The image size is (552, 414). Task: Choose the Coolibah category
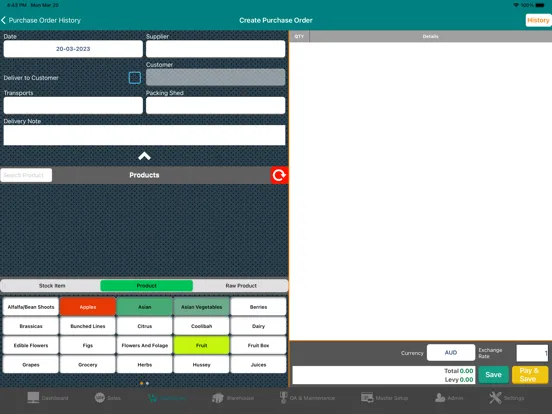[201, 326]
